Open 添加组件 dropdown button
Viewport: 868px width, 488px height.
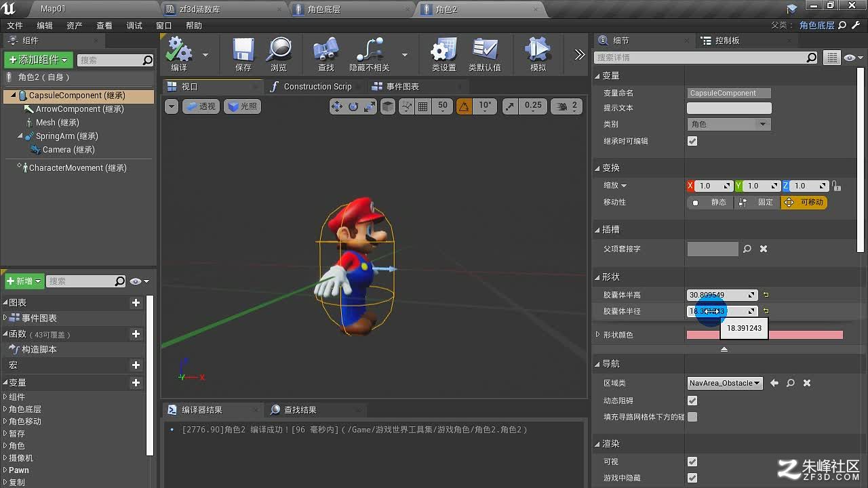click(38, 60)
